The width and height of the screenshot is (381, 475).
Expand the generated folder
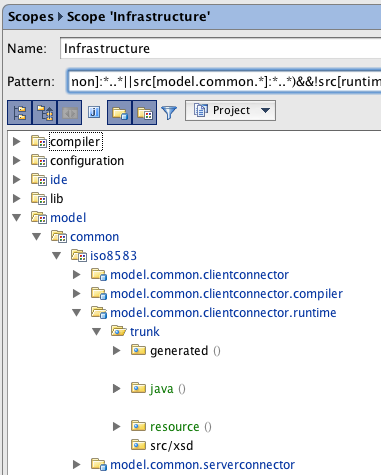click(x=117, y=351)
